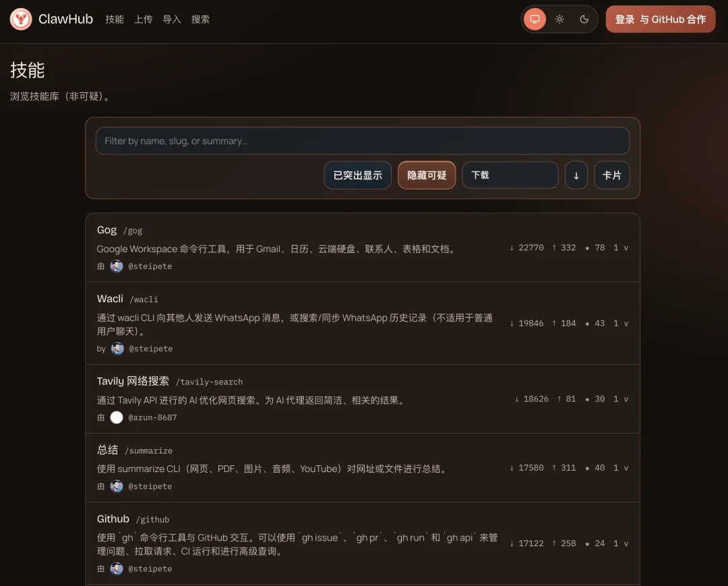This screenshot has height=586, width=728.
Task: Toggle the 已突出显示 highlighted filter
Action: (x=357, y=175)
